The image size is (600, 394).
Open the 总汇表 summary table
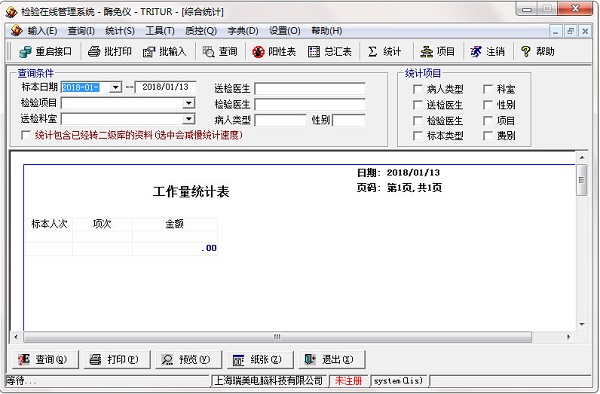coord(329,52)
